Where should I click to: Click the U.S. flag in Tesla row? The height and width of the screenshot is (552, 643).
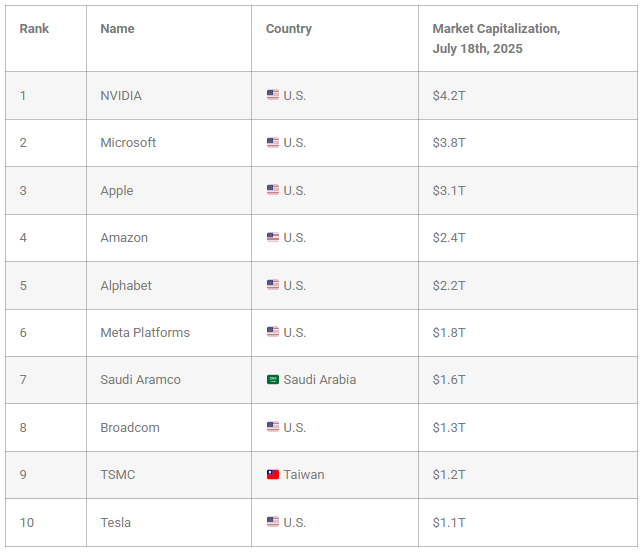[x=273, y=522]
